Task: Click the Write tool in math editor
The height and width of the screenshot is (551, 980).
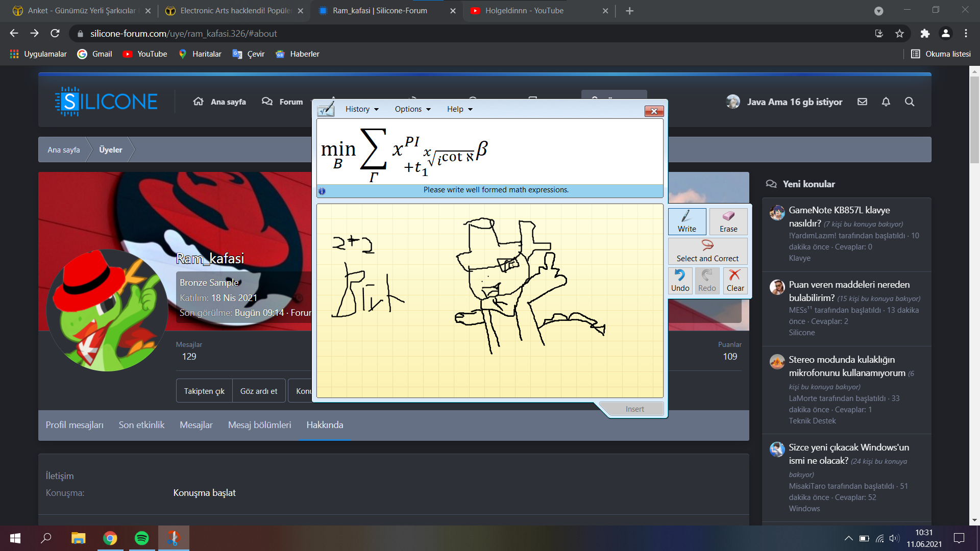Action: (x=687, y=220)
